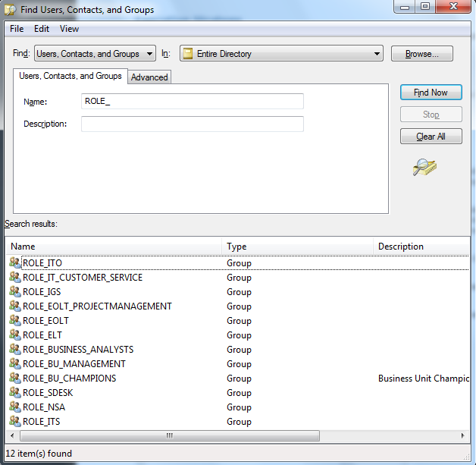This screenshot has width=476, height=465.
Task: Select the ROLE_IGS result name
Action: pos(42,292)
